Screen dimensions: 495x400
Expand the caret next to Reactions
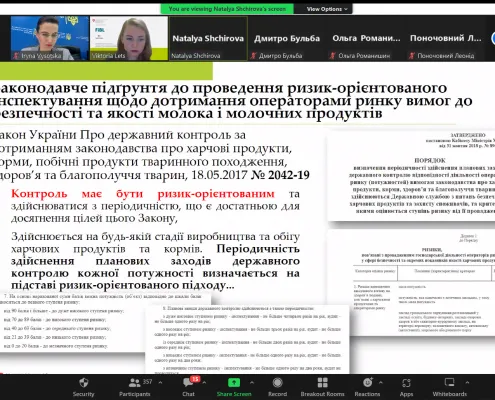(381, 383)
